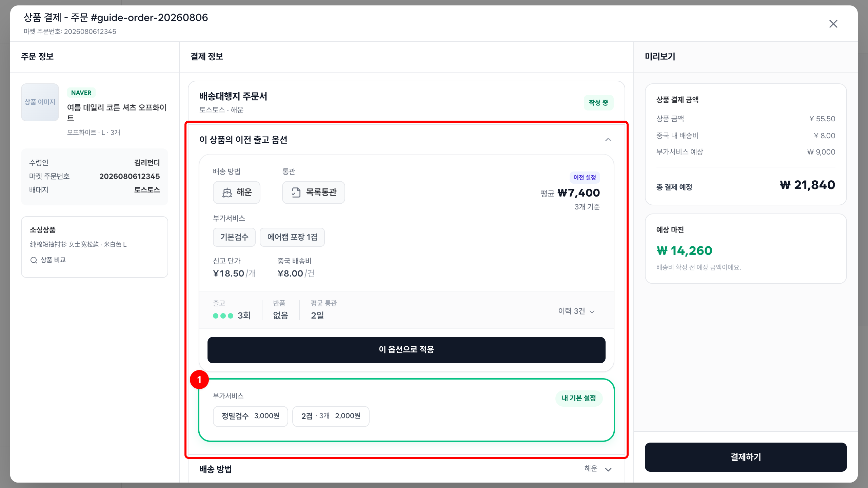Screen dimensions: 868x488
Task: Open the 배송 방법 해운 dropdown chevron
Action: click(x=608, y=469)
